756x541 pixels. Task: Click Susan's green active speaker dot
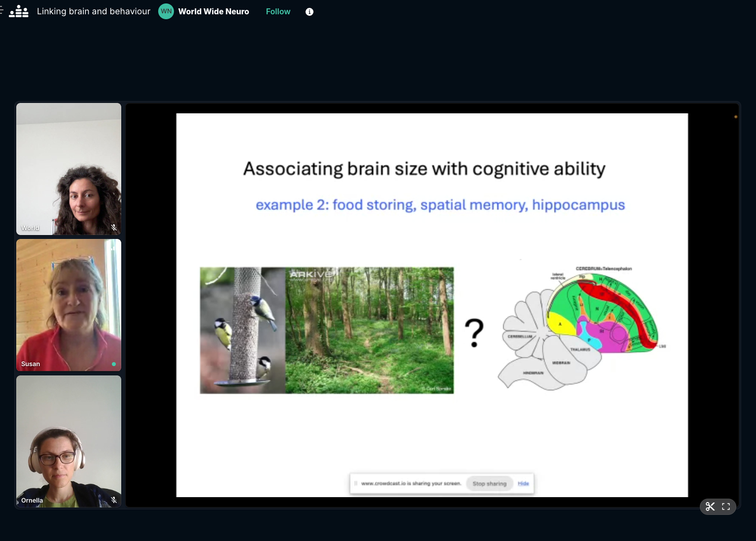click(114, 364)
